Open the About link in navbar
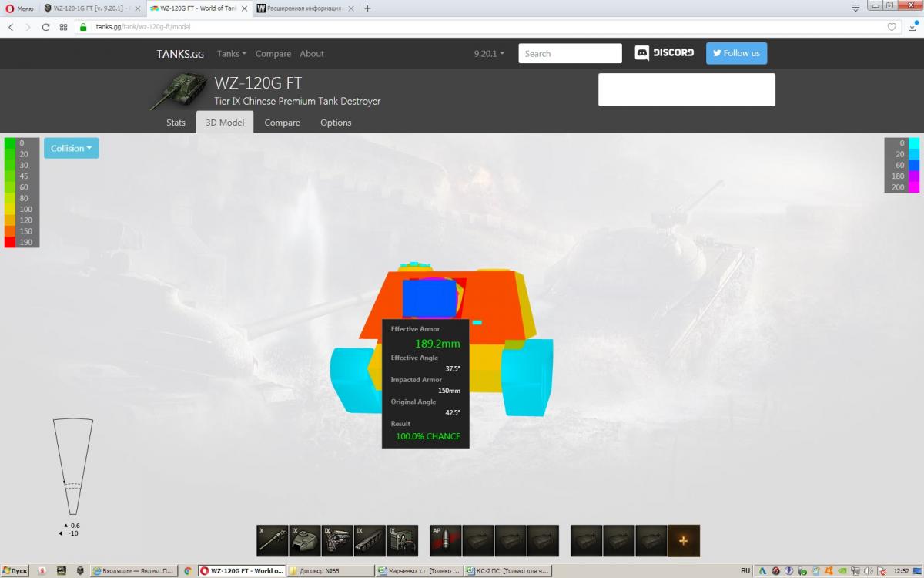The width and height of the screenshot is (924, 578). [x=312, y=54]
